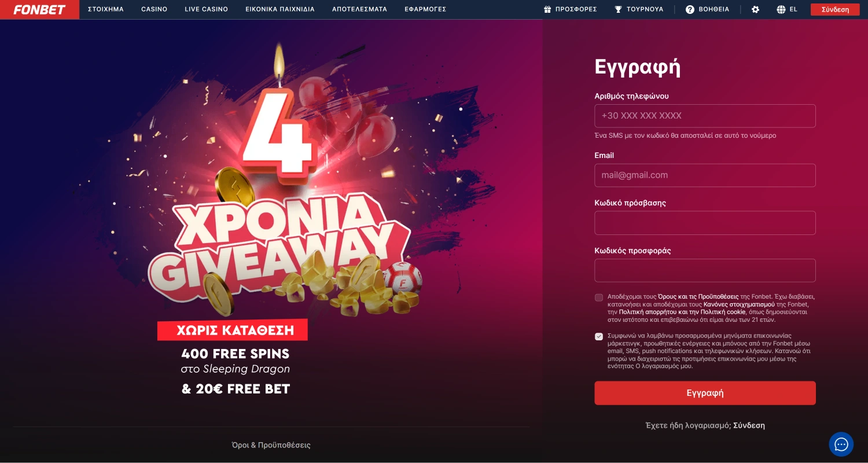This screenshot has height=463, width=868.
Task: Open the ΣΤΟΙΧΗΜΑ menu
Action: click(x=106, y=9)
